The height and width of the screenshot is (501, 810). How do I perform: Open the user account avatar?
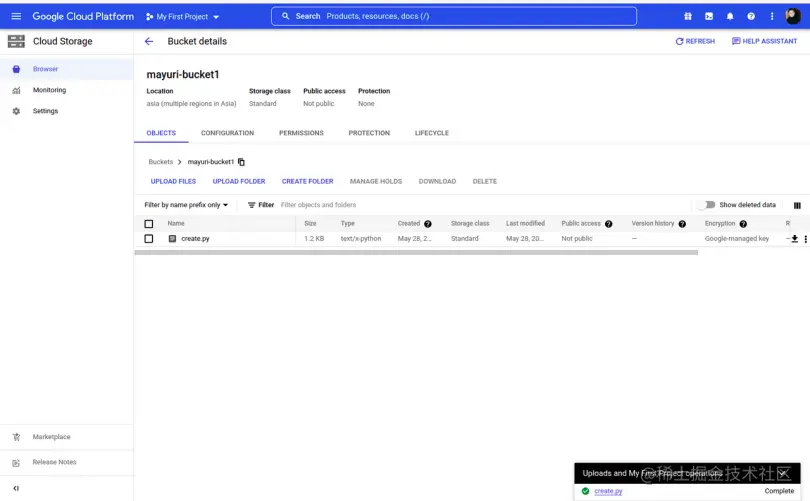[x=792, y=16]
